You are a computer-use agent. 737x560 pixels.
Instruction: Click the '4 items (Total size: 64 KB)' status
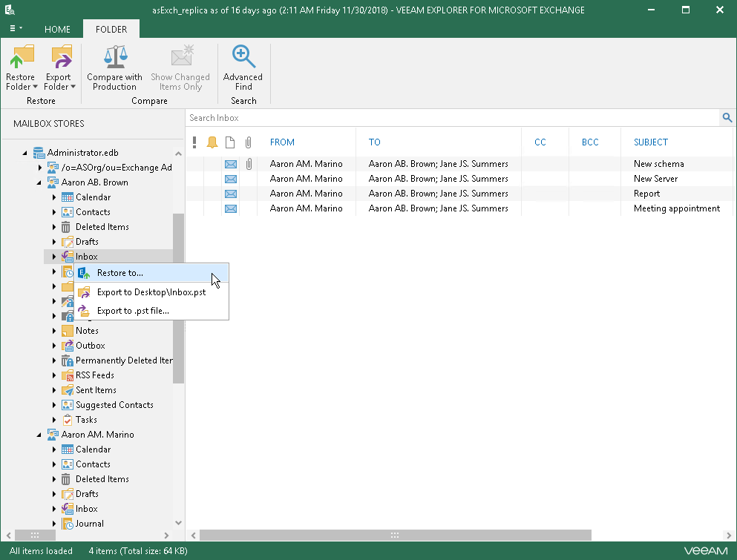[x=138, y=551]
